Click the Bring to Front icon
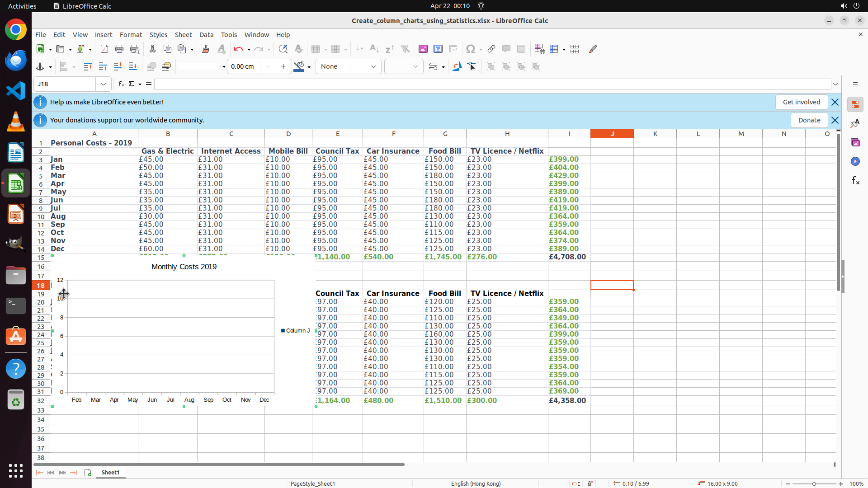 coord(88,67)
